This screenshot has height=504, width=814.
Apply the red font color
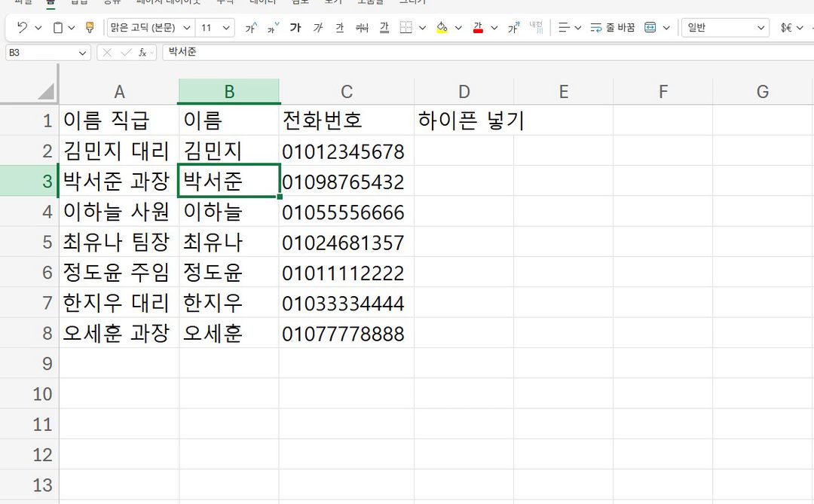478,28
